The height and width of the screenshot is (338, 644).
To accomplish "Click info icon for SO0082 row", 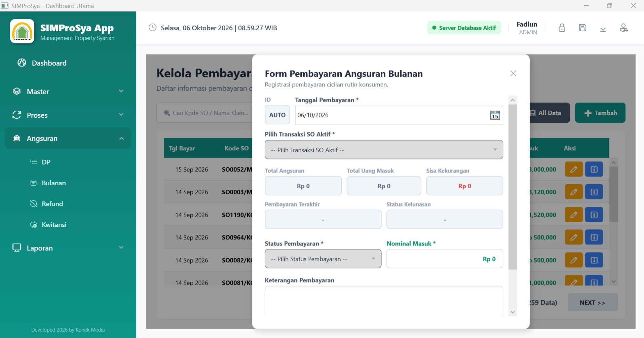I will pos(594,260).
